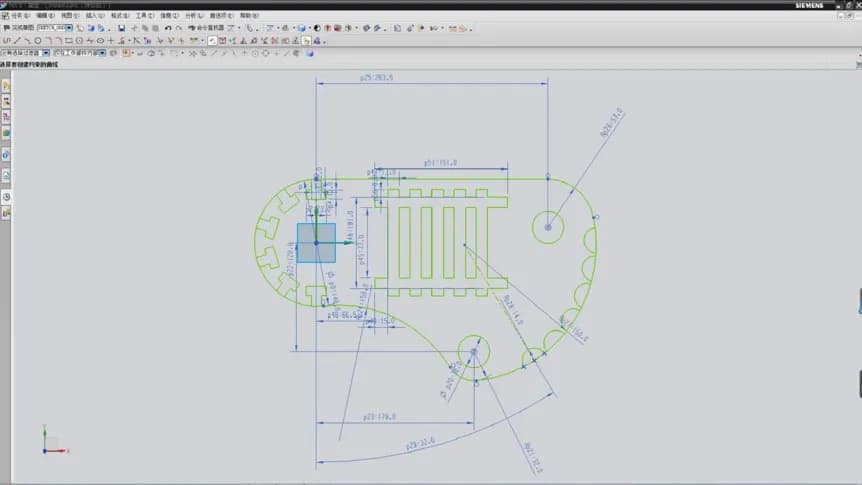
Task: Select the Arc sketch tool
Action: [x=27, y=41]
